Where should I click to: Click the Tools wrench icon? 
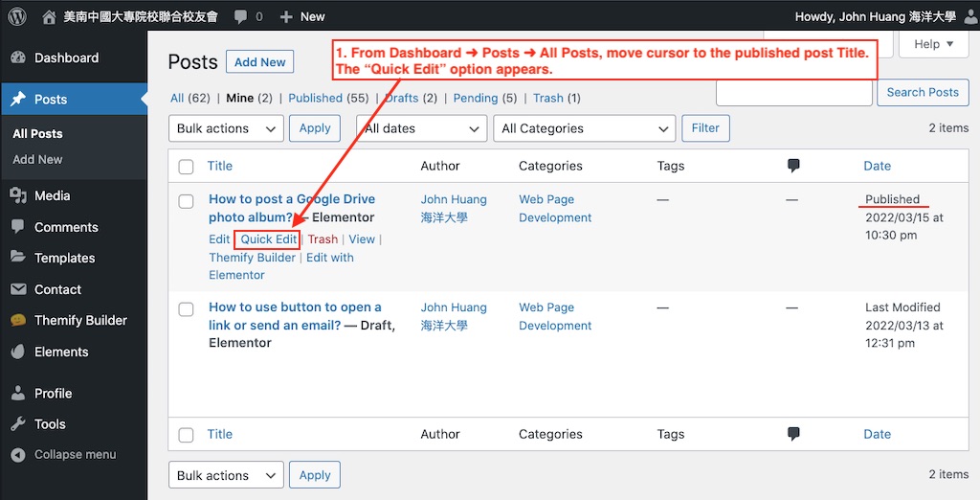[x=18, y=423]
